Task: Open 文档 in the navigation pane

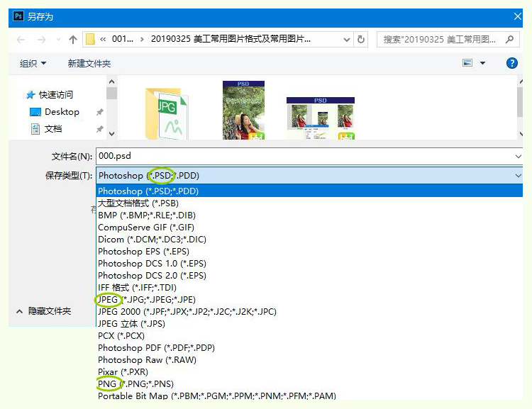Action: click(47, 129)
